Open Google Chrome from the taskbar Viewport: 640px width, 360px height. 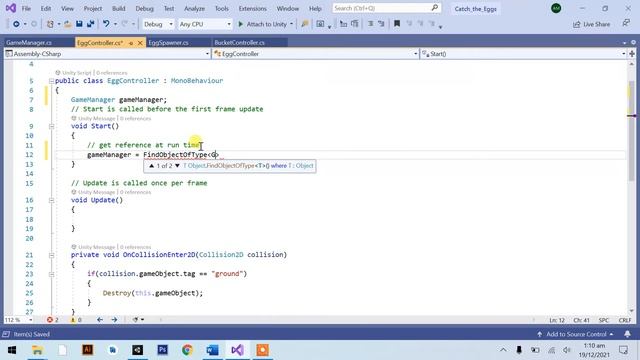coord(187,350)
